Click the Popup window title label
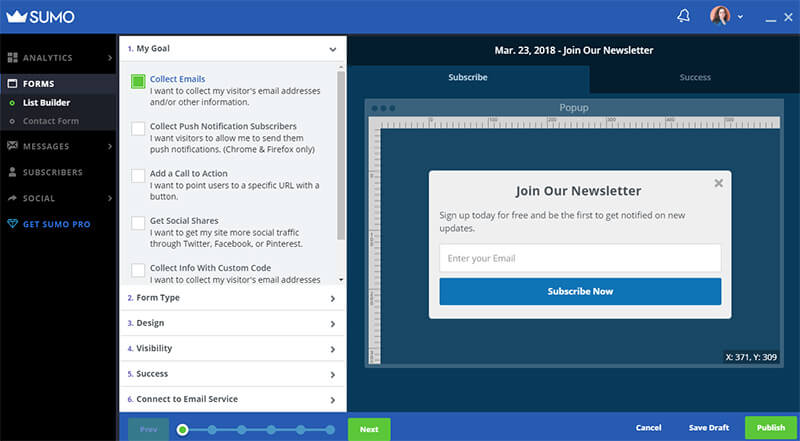This screenshot has height=441, width=800. tap(573, 108)
